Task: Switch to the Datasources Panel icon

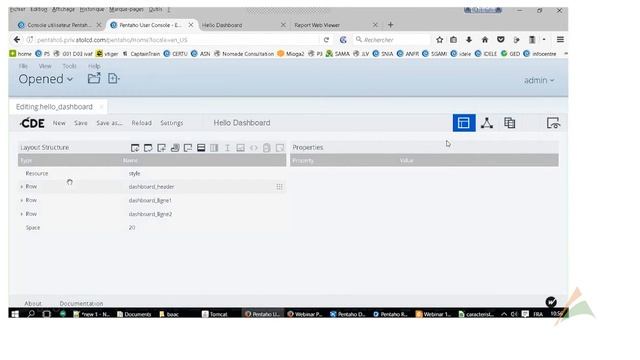Action: 509,123
